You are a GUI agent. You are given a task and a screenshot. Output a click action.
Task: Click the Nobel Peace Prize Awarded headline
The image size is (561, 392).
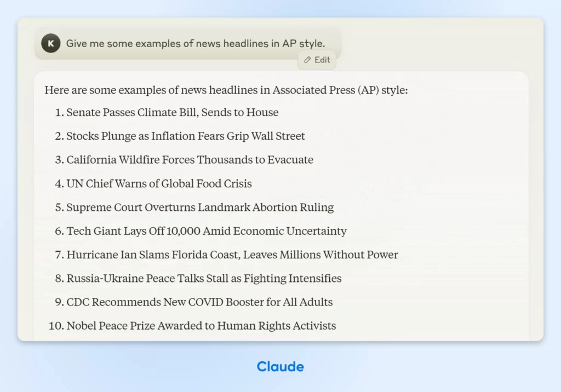(201, 326)
